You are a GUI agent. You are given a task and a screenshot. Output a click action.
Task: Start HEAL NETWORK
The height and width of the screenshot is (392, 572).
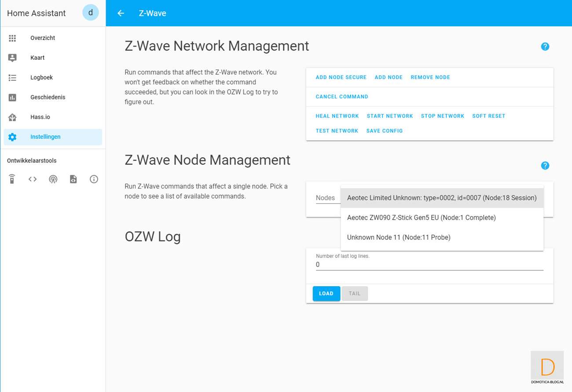tap(337, 116)
